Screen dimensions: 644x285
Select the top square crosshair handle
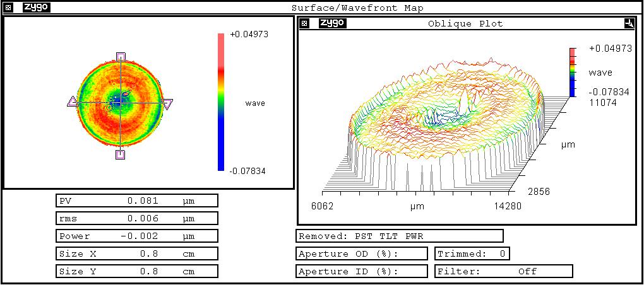(x=121, y=56)
